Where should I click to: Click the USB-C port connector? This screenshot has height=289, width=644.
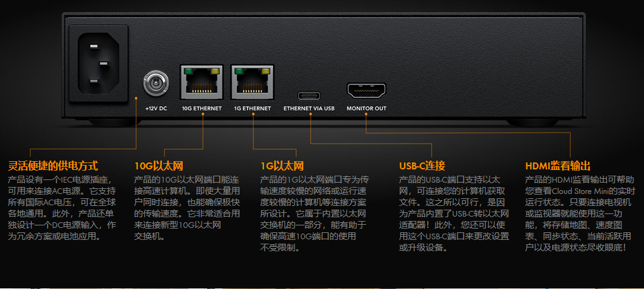tap(309, 96)
